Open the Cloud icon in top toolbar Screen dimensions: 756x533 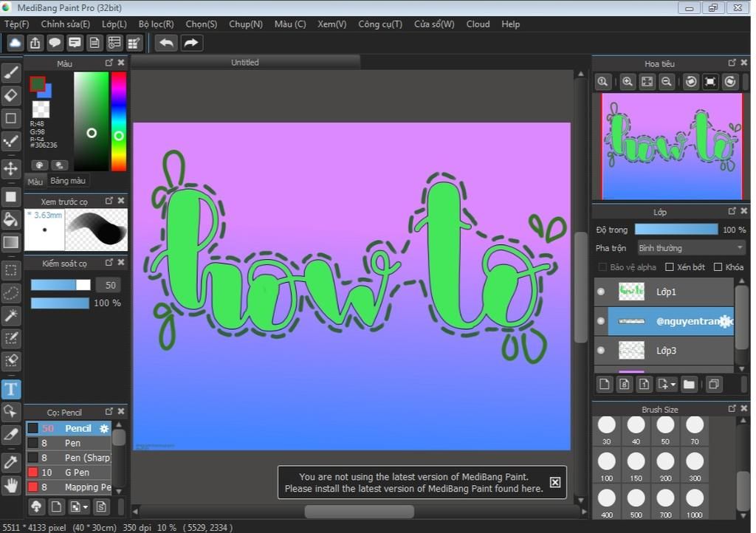(x=16, y=43)
